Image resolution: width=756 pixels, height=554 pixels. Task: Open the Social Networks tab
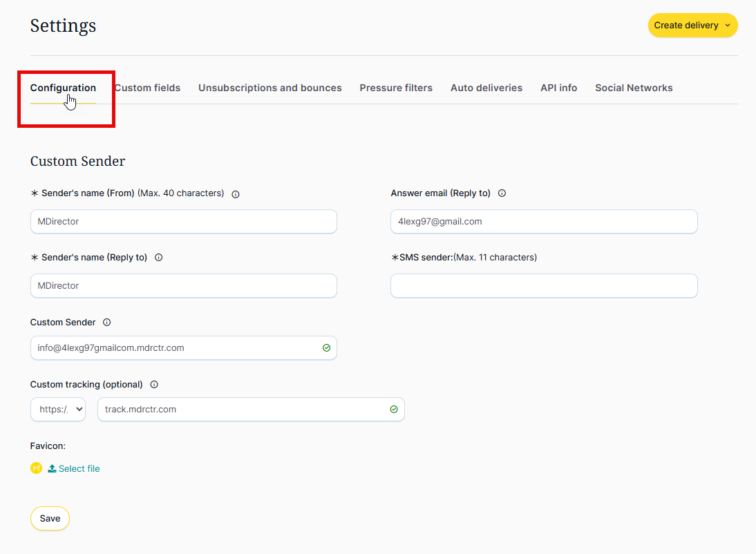(x=634, y=88)
